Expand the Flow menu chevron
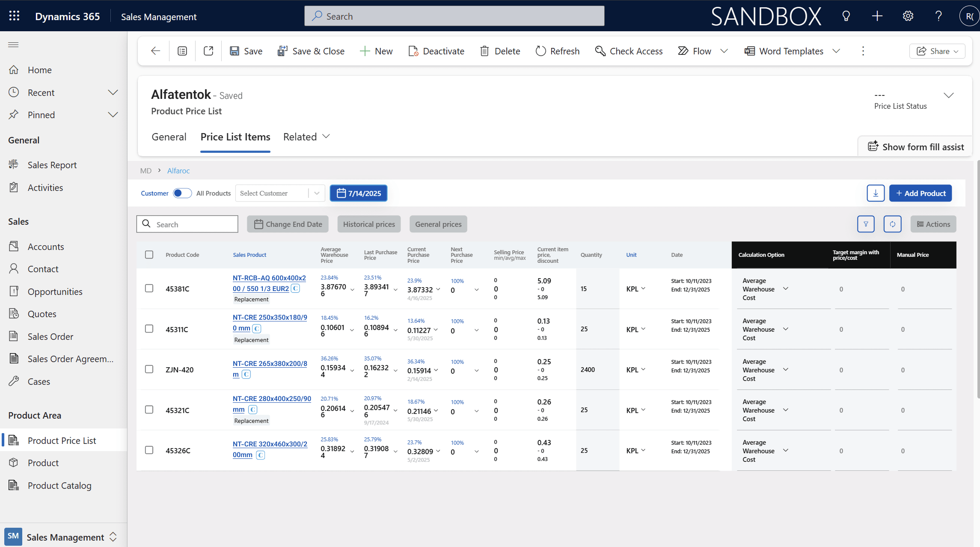This screenshot has width=980, height=547. point(724,51)
